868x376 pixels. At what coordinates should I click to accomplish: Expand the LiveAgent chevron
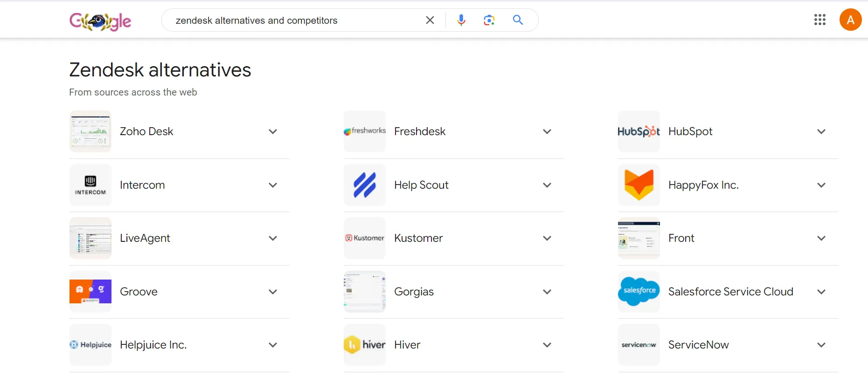click(x=273, y=239)
